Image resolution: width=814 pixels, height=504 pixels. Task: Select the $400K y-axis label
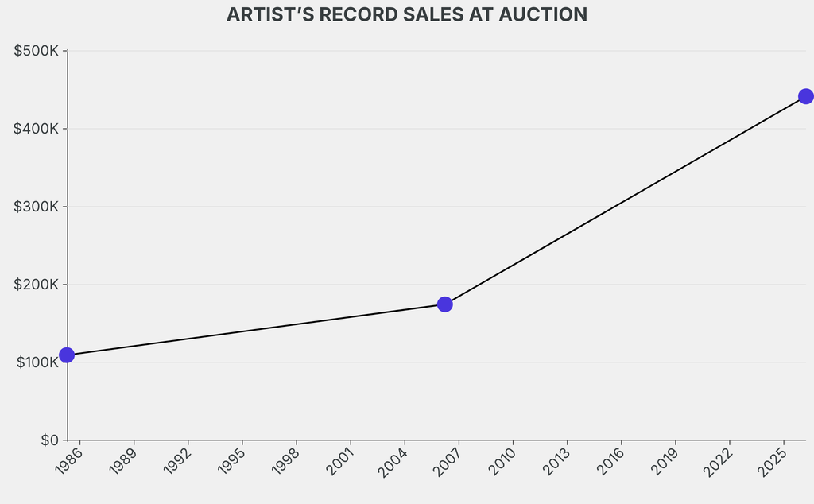37,129
